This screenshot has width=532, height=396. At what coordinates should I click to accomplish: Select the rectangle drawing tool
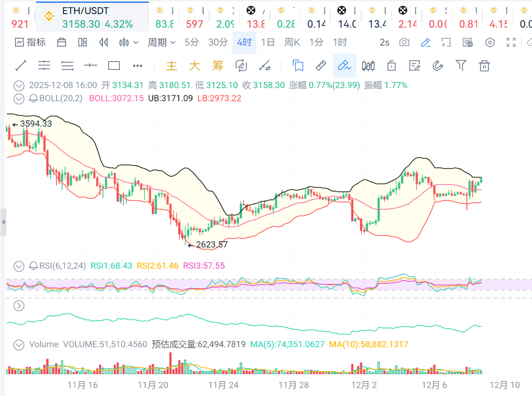(x=114, y=66)
